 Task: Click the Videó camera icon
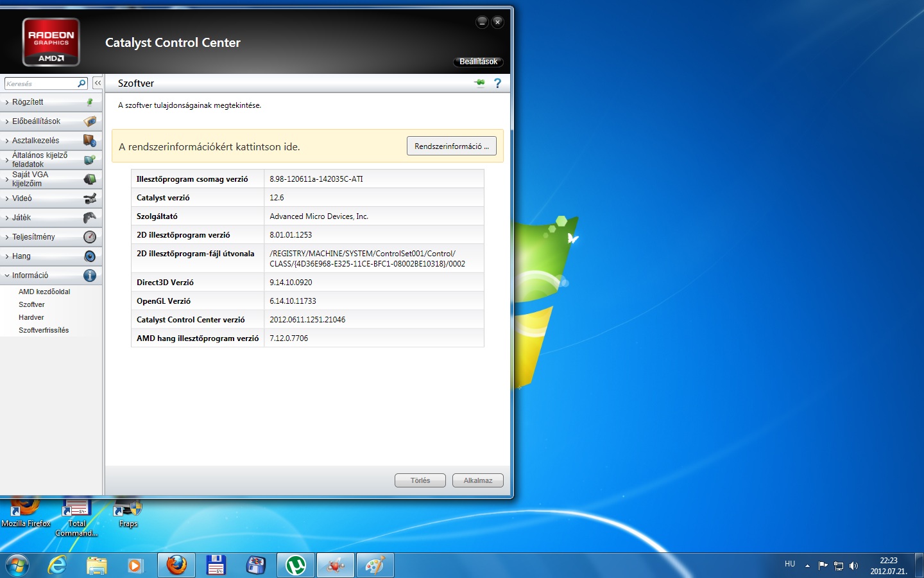(90, 198)
